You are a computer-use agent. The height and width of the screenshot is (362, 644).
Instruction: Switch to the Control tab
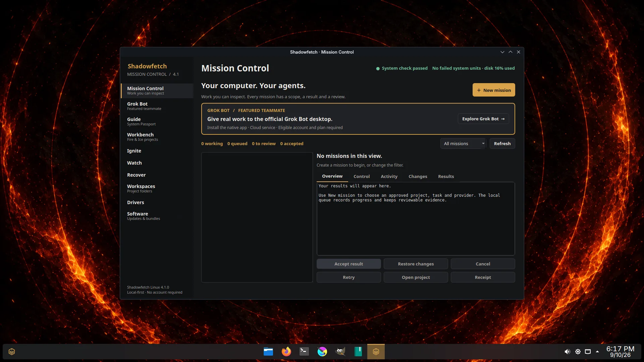point(362,176)
